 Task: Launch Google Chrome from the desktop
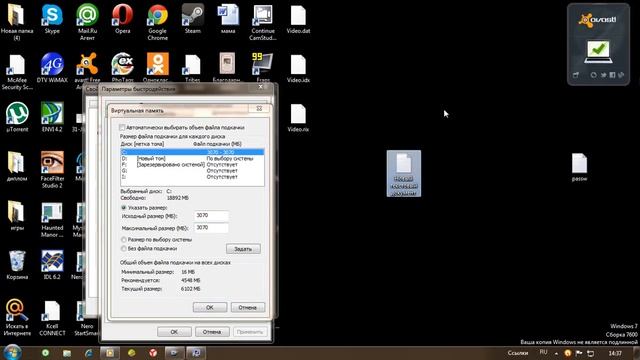(x=158, y=21)
